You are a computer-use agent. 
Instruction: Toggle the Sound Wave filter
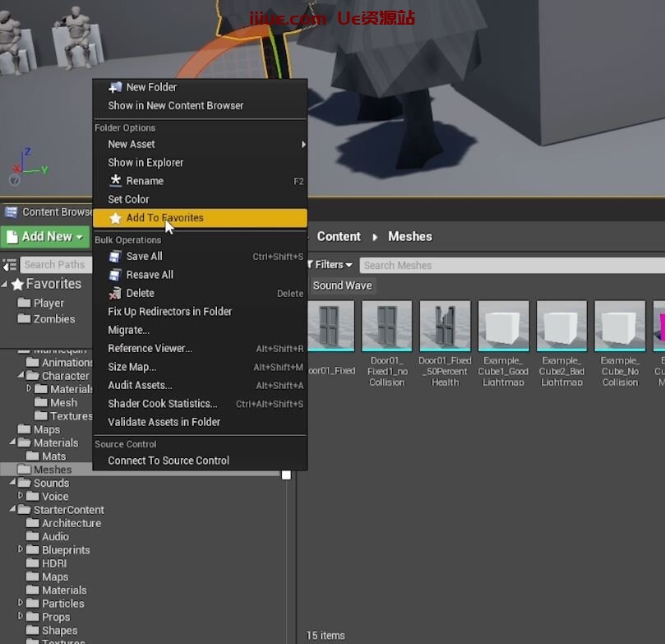coord(342,285)
